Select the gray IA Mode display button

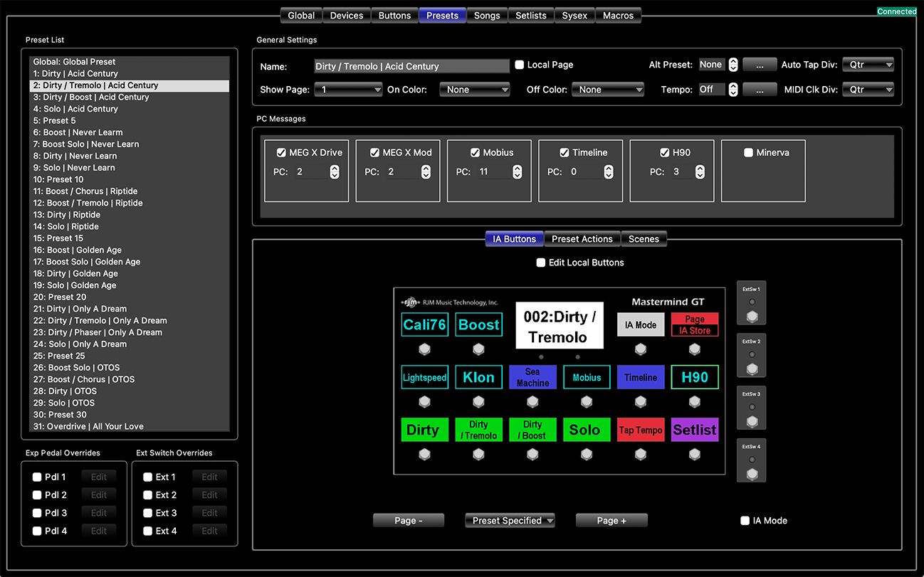click(641, 324)
